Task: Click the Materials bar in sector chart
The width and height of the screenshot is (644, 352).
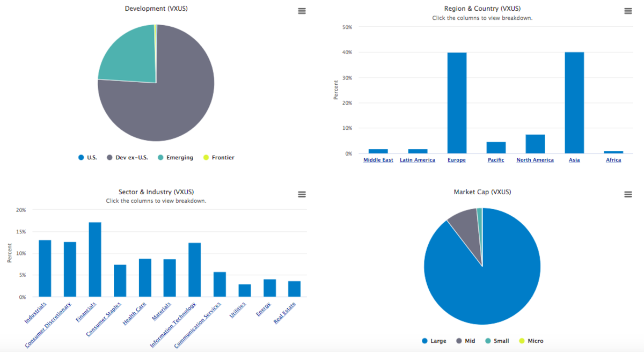Action: coord(170,278)
